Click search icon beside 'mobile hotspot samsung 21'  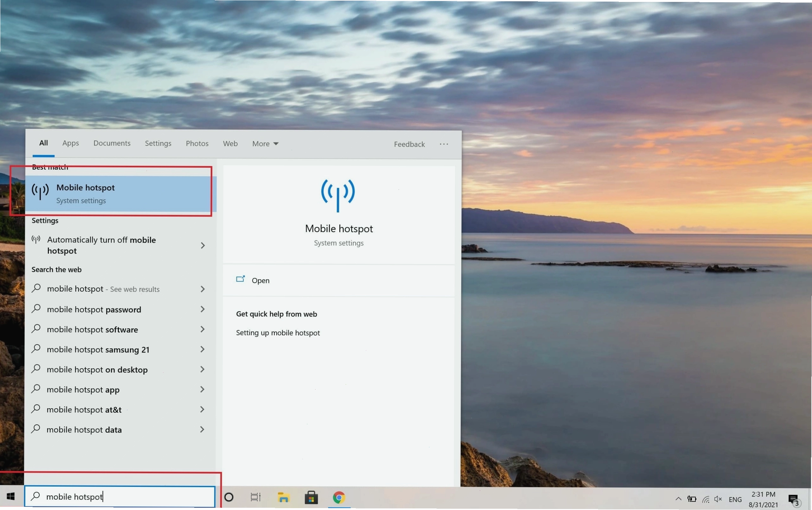[36, 348]
